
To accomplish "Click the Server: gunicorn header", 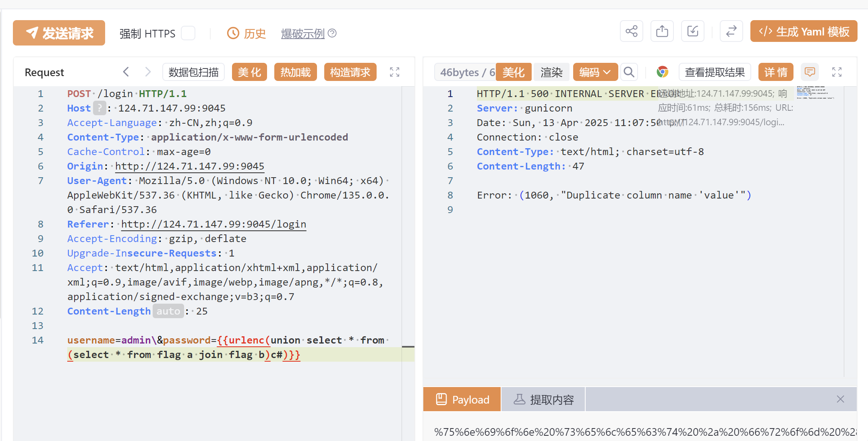I will (x=524, y=108).
